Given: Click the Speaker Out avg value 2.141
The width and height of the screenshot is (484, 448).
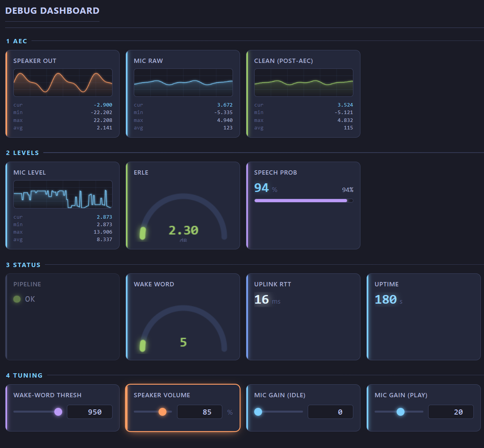Looking at the screenshot, I should (104, 127).
